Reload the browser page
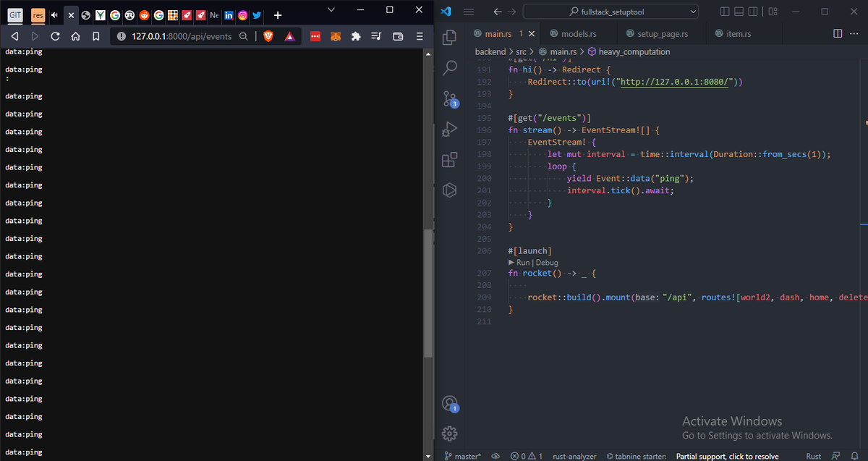The width and height of the screenshot is (868, 461). pyautogui.click(x=55, y=36)
